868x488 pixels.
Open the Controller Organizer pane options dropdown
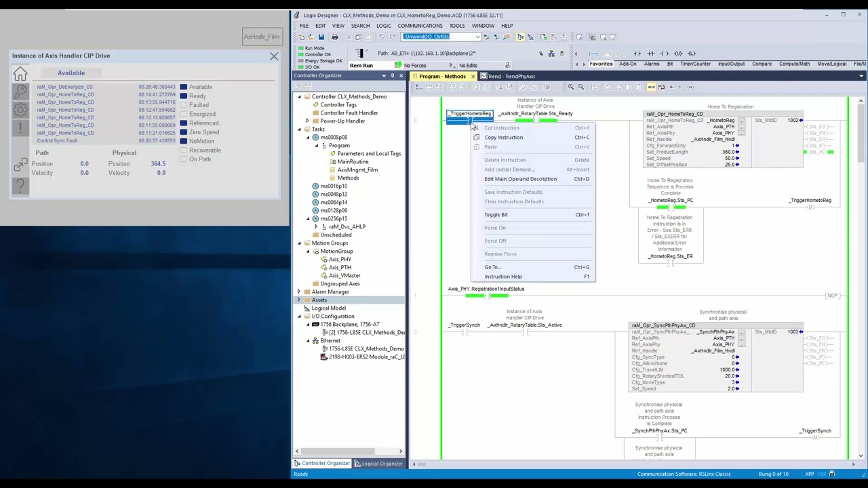point(384,76)
